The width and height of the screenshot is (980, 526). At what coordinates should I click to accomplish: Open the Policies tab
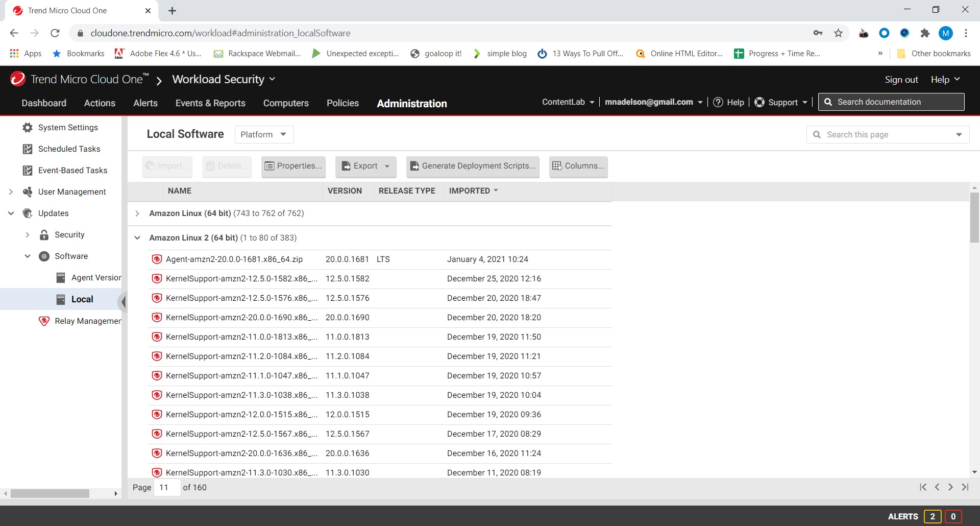click(342, 103)
